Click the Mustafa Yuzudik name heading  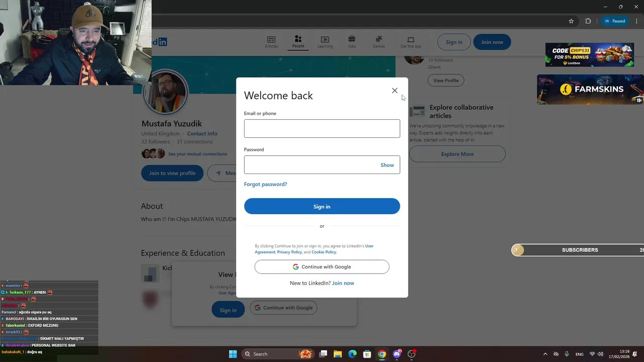172,124
